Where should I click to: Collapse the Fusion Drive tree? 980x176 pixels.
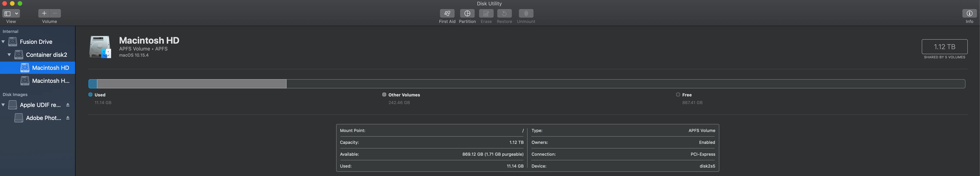3,42
